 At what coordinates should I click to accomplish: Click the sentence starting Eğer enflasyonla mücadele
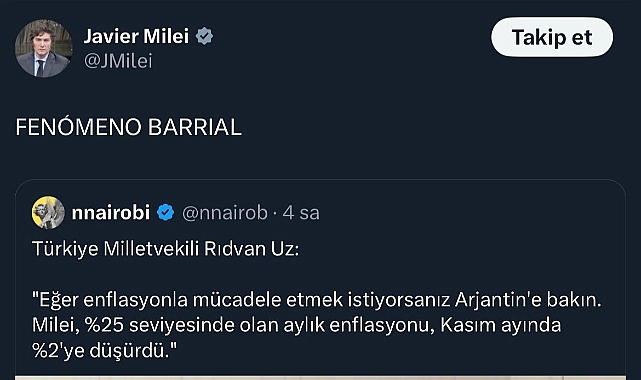pos(317,300)
